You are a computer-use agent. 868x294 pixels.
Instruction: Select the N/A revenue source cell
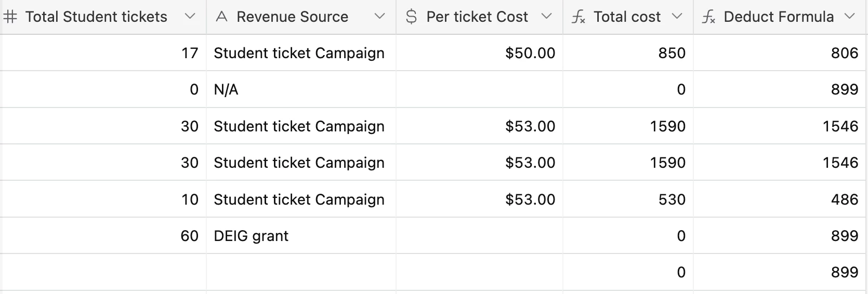[x=226, y=90]
